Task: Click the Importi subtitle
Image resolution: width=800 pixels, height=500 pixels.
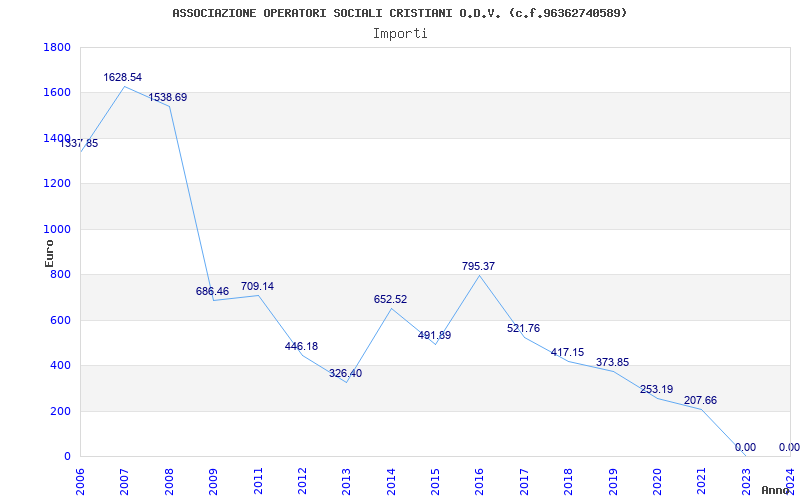Action: pyautogui.click(x=400, y=34)
